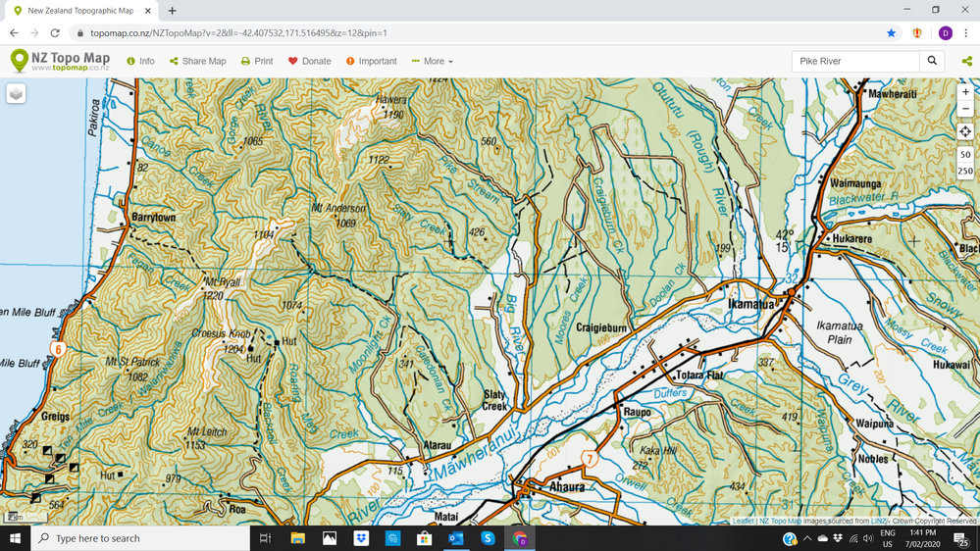Bookmark page with the star icon
980x551 pixels.
[x=891, y=32]
